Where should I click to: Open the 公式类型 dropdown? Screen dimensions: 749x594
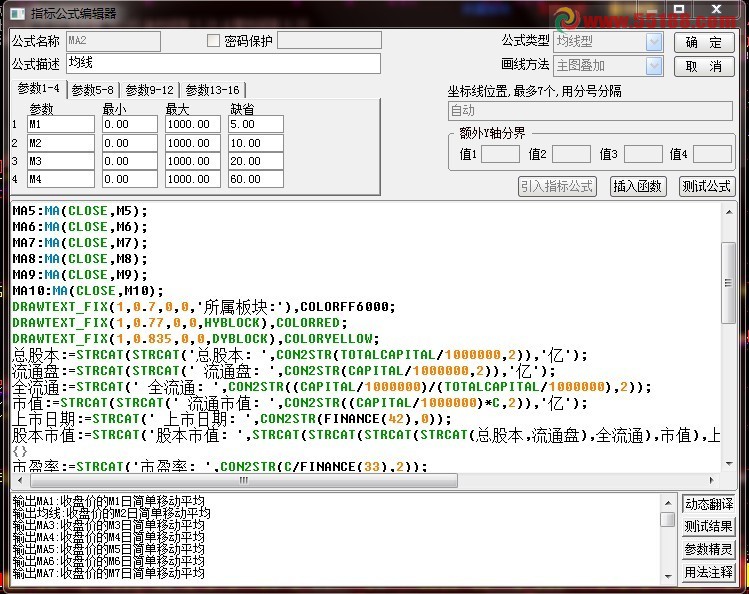point(654,42)
